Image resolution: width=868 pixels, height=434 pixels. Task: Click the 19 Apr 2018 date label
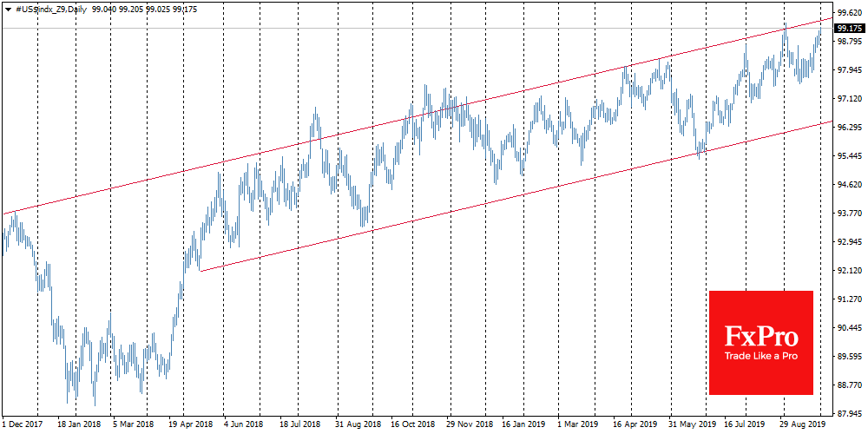click(x=190, y=426)
